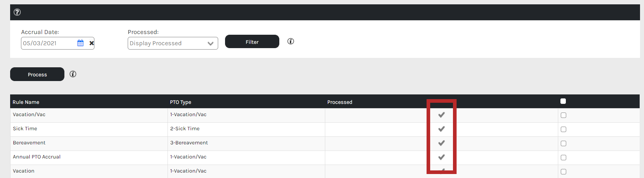Toggle the select-all checkbox in table header
Screen dimensions: 644x178
563,101
